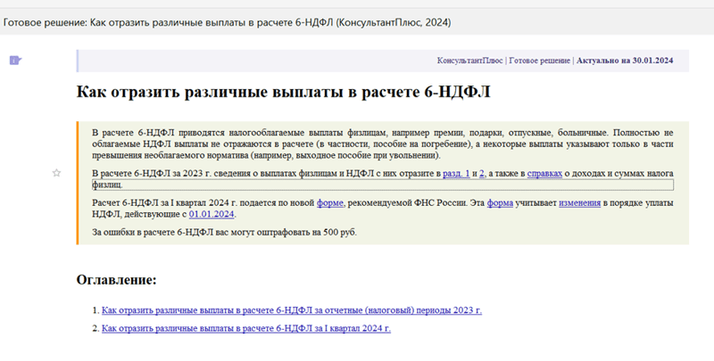Open the «01.01.2024» date link
Image resolution: width=714 pixels, height=361 pixels.
(x=211, y=214)
